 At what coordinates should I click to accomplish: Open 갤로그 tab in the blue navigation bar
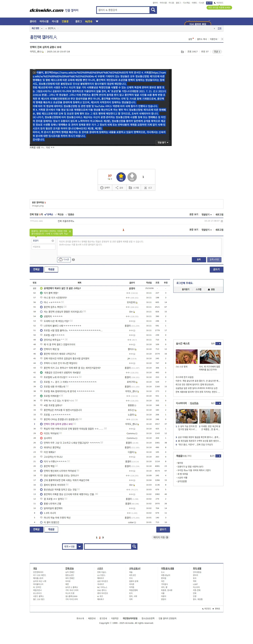[x=78, y=22]
